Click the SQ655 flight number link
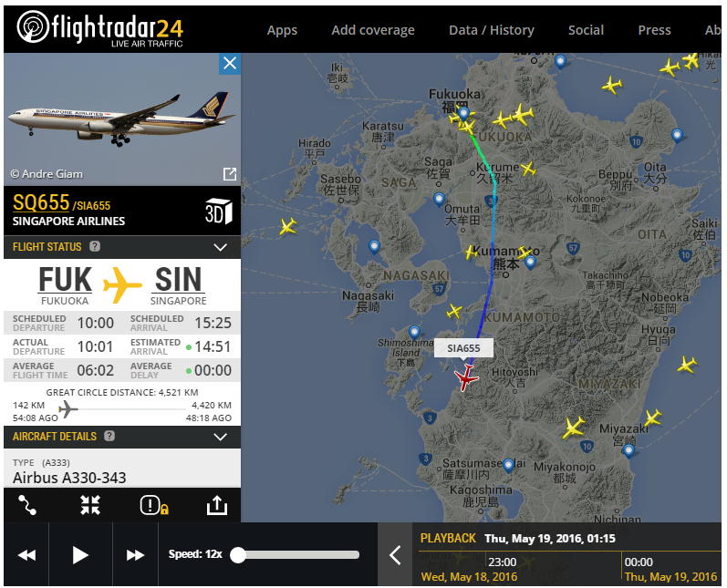This screenshot has width=727, height=588. (41, 202)
